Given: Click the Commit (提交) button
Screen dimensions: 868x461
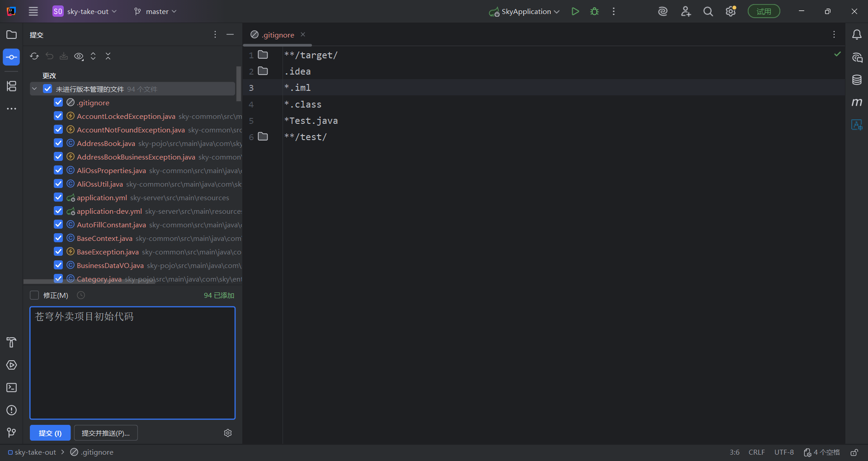Looking at the screenshot, I should coord(50,433).
